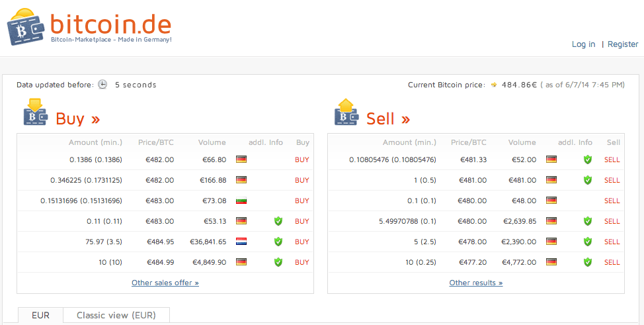Select the EUR tab
This screenshot has width=644, height=325.
[x=40, y=316]
